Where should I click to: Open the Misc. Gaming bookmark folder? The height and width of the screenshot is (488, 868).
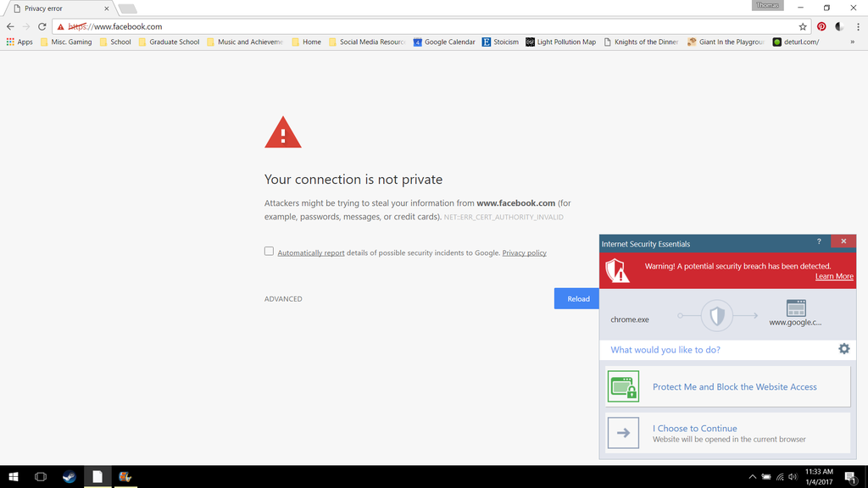[x=66, y=42]
